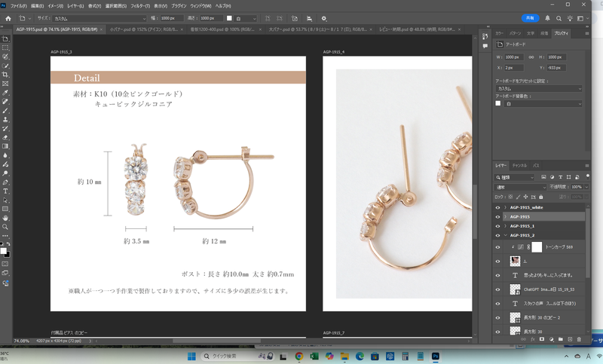The width and height of the screenshot is (603, 364).
Task: Open the ファイル menu
Action: (x=18, y=6)
